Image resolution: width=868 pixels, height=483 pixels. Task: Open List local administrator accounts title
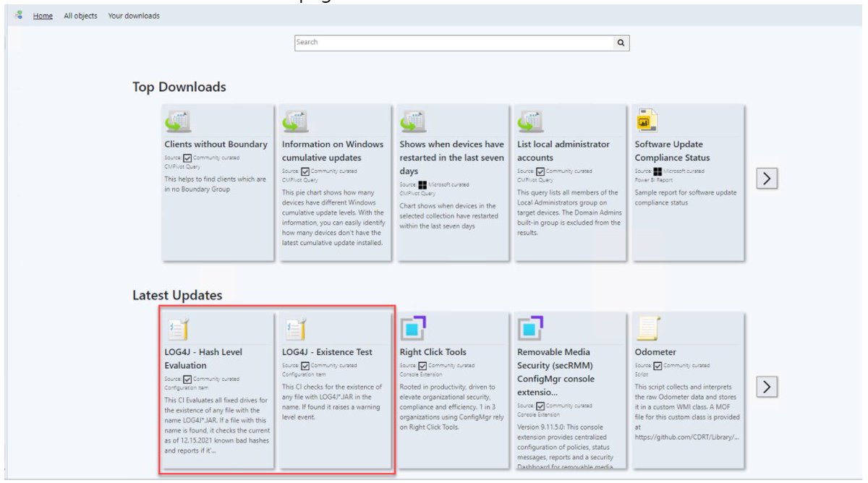point(563,150)
